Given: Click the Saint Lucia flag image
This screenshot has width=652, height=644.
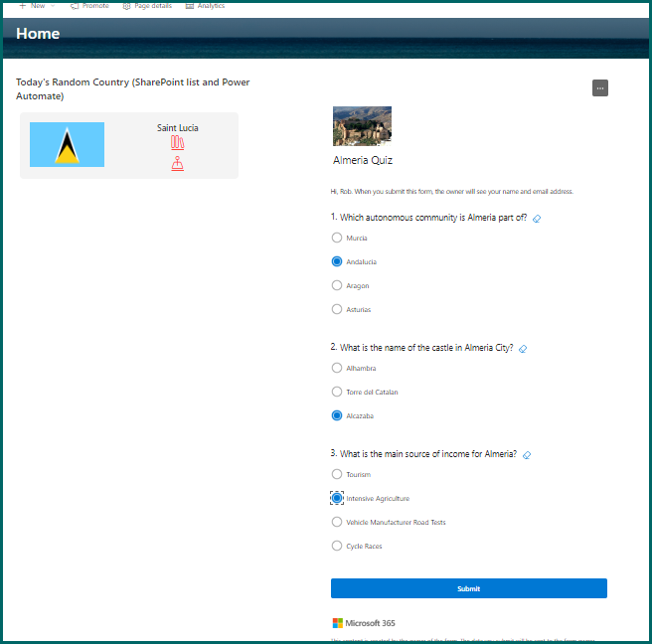Looking at the screenshot, I should 67,145.
